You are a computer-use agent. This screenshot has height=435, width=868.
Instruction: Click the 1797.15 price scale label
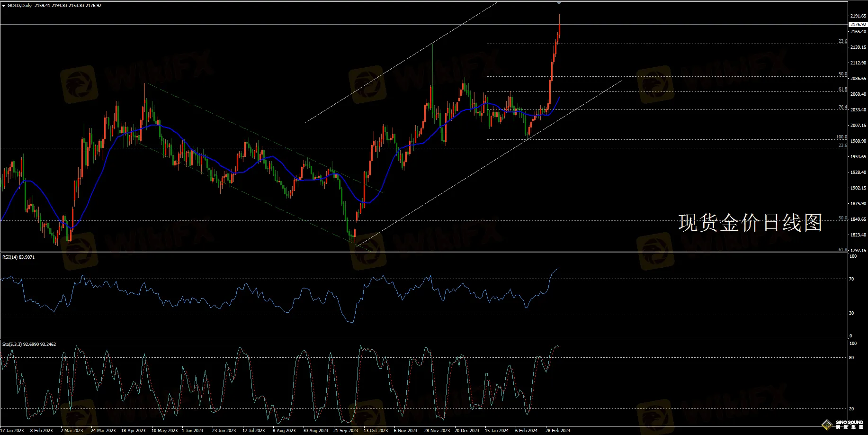tap(858, 250)
